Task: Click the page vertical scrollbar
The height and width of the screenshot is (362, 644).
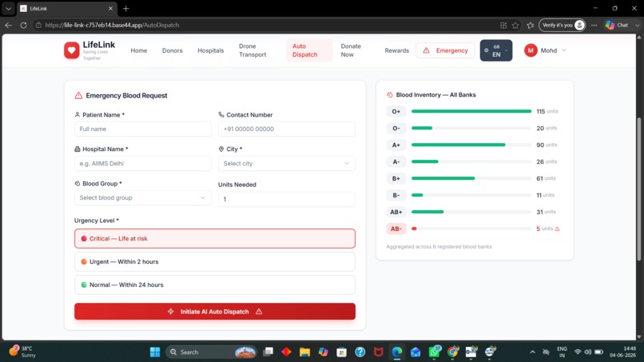Action: (x=639, y=189)
